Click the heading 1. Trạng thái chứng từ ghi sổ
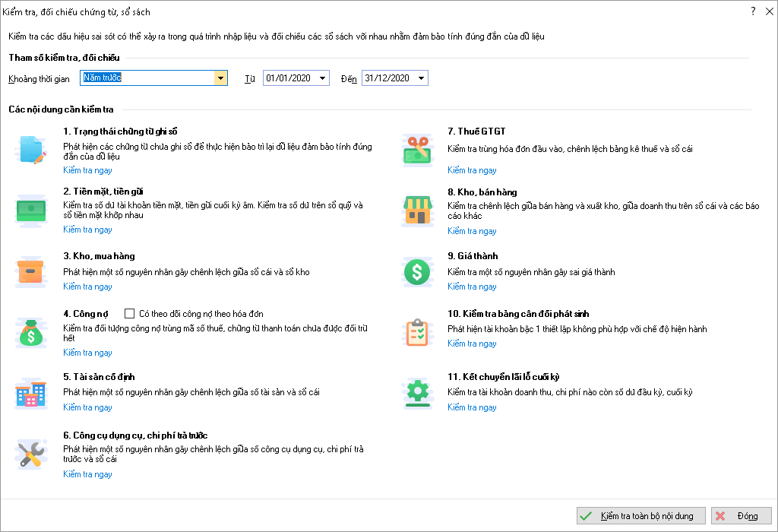This screenshot has width=778, height=532. click(120, 131)
